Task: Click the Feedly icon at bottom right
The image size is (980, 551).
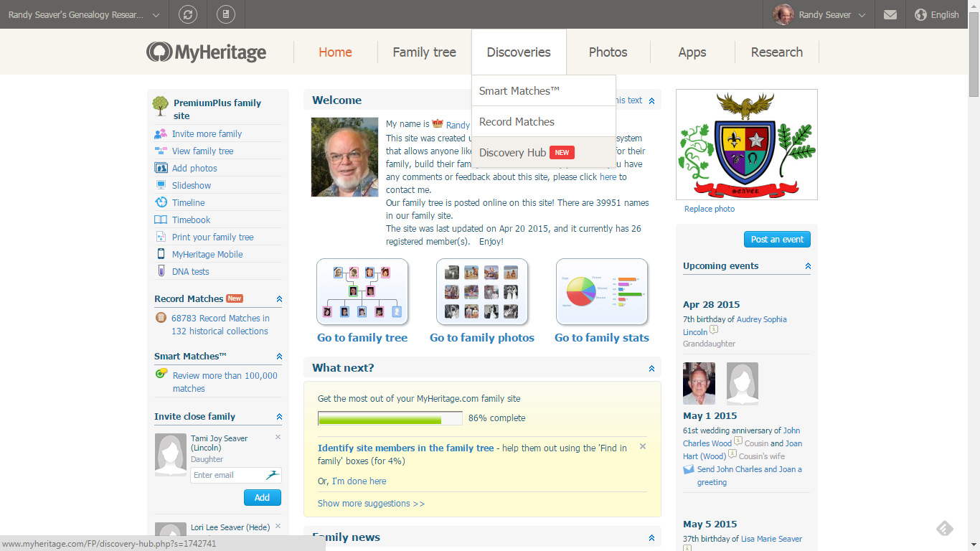Action: pos(945,529)
